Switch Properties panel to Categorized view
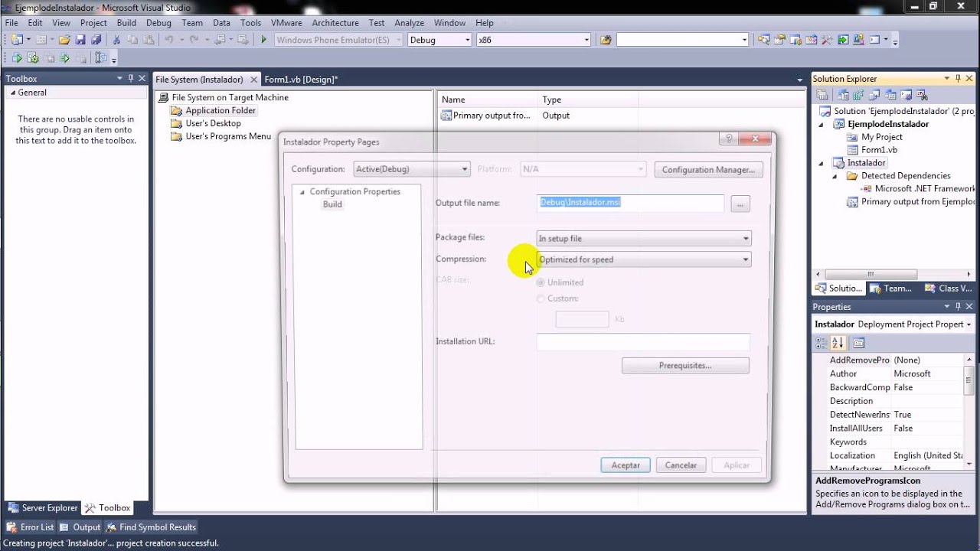The height and width of the screenshot is (551, 980). [822, 343]
